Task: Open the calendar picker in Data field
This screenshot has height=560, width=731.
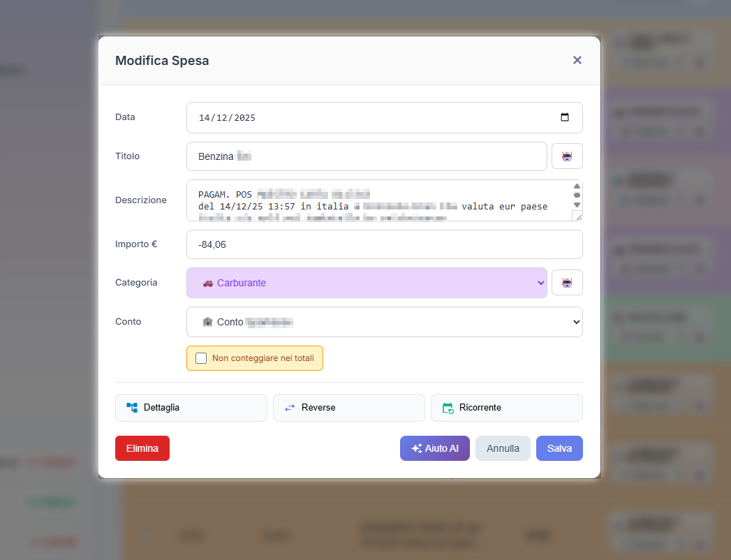Action: [x=565, y=117]
